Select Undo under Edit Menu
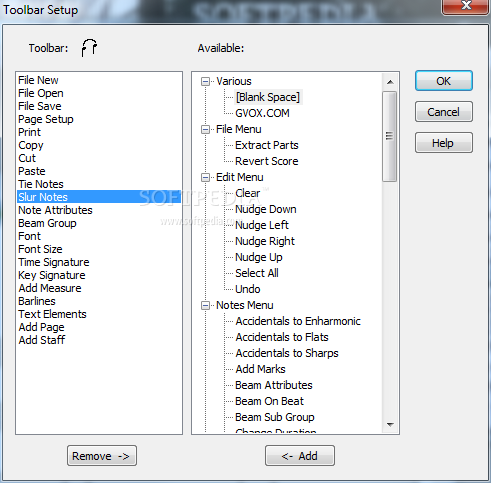Image resolution: width=491 pixels, height=483 pixels. point(248,289)
